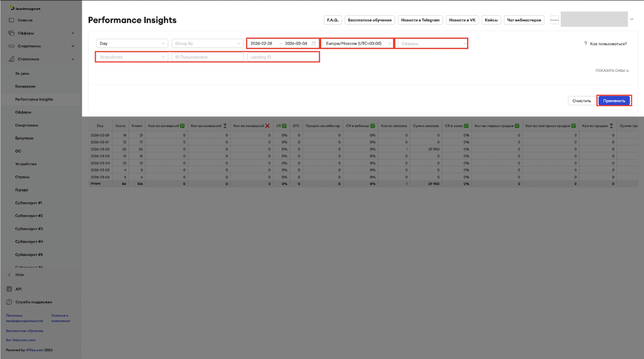Click the Сумма заказов column header
The width and height of the screenshot is (644, 359).
tap(426, 126)
